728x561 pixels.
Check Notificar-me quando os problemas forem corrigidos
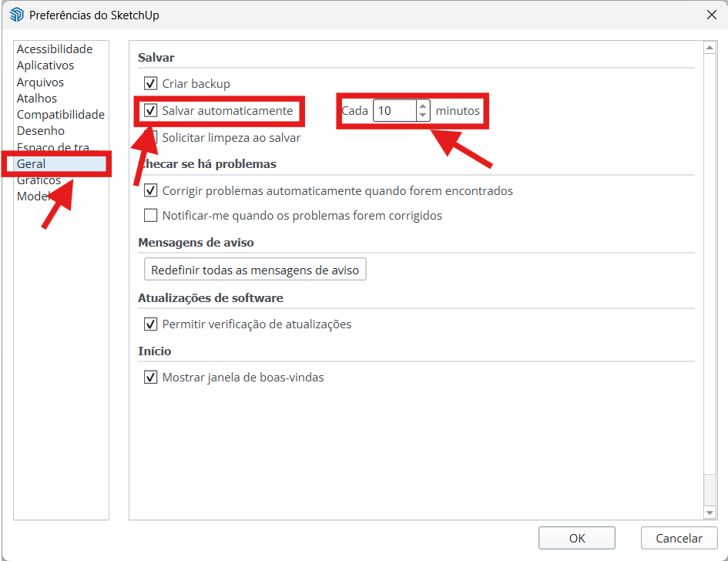tap(151, 216)
